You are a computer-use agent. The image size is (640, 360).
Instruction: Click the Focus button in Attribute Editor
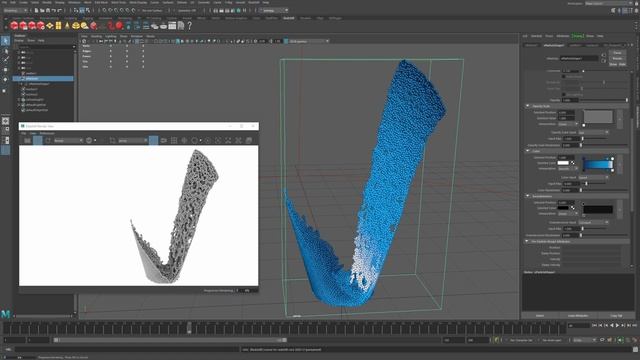pos(617,53)
